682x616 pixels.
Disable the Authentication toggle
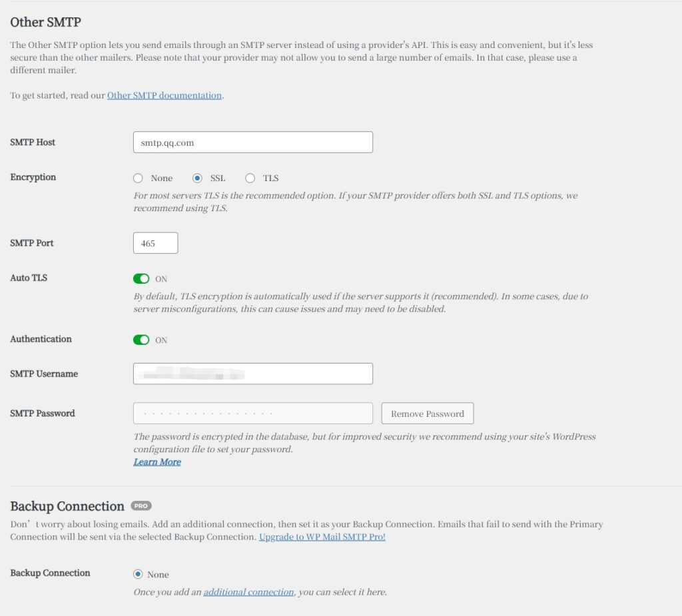(x=141, y=340)
